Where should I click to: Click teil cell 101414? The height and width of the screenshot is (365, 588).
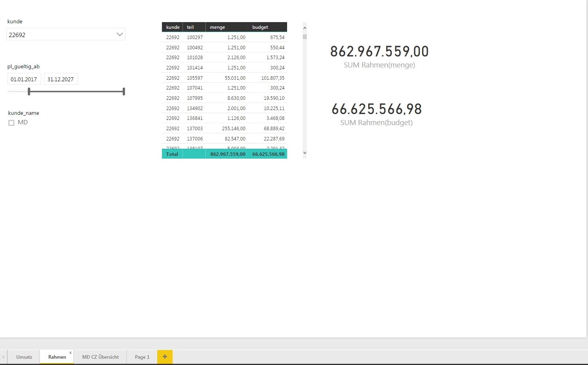click(195, 68)
